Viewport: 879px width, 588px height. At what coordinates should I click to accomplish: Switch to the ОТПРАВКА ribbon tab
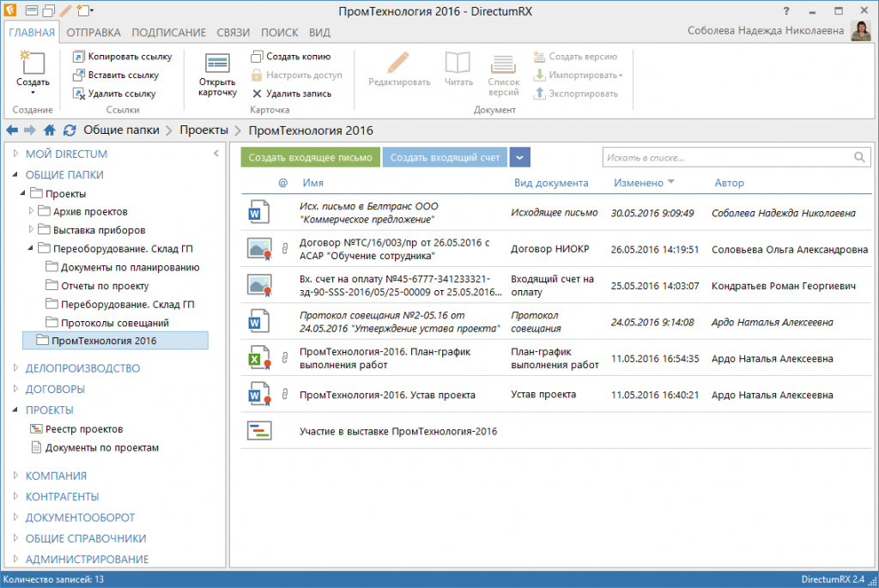(x=94, y=33)
